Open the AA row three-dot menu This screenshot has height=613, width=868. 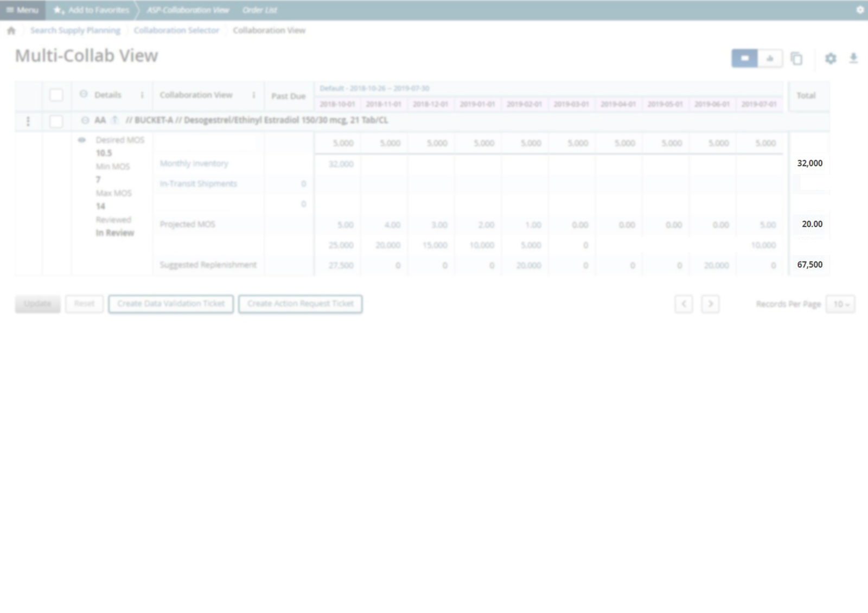click(28, 121)
